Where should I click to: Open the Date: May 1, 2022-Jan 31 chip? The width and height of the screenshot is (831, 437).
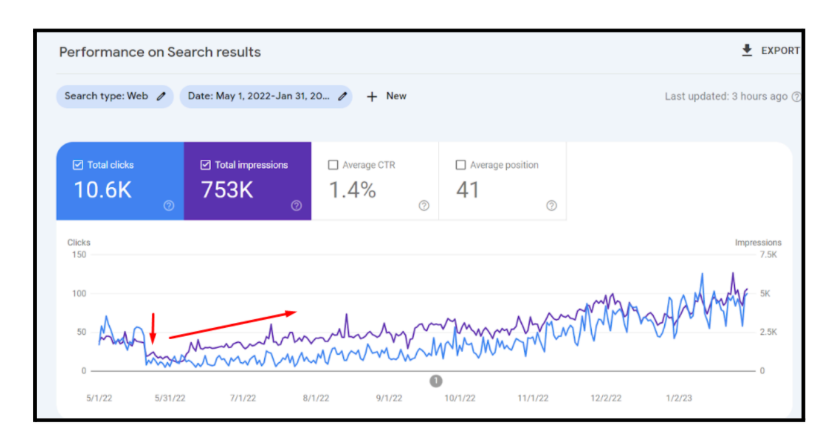click(266, 96)
